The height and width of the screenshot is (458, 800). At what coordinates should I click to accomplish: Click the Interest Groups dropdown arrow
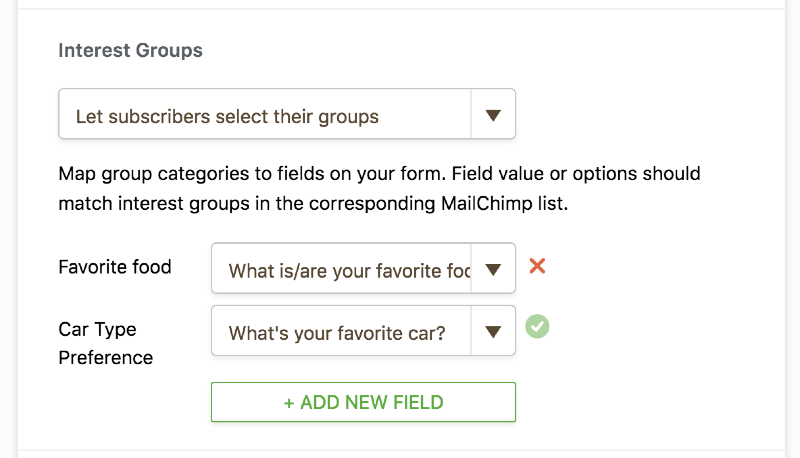pyautogui.click(x=493, y=115)
